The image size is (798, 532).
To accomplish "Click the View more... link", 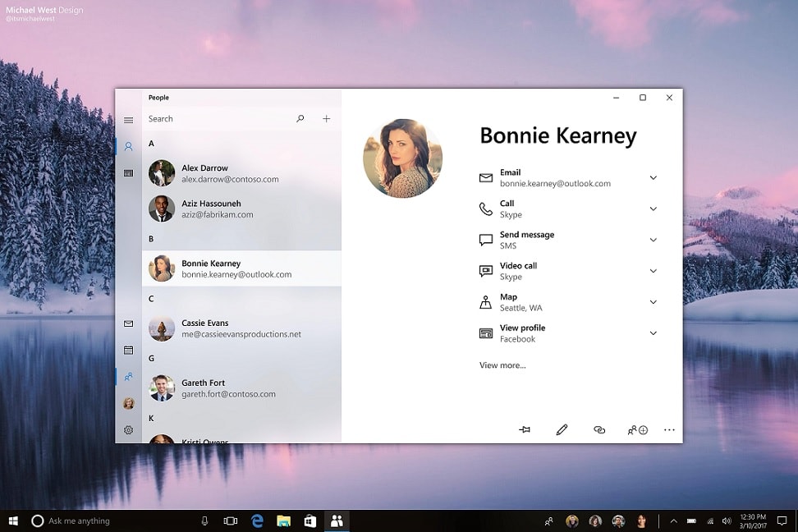I will (502, 365).
